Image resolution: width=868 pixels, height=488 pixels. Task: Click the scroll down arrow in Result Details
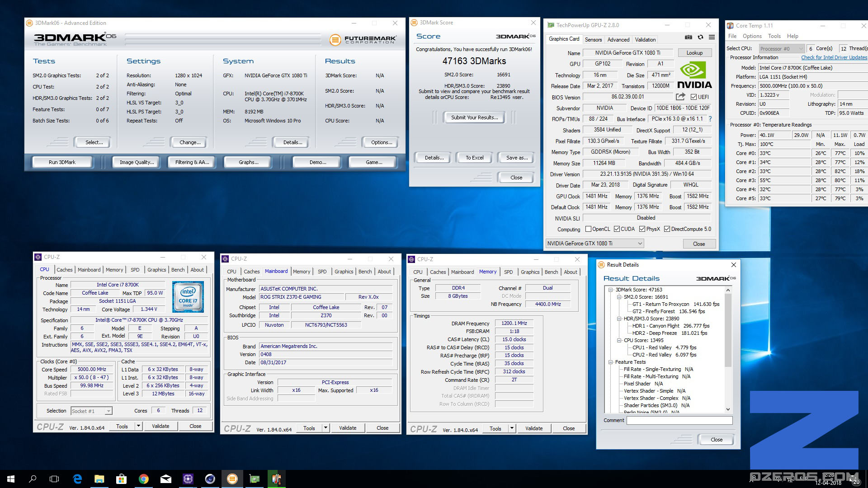pyautogui.click(x=728, y=409)
